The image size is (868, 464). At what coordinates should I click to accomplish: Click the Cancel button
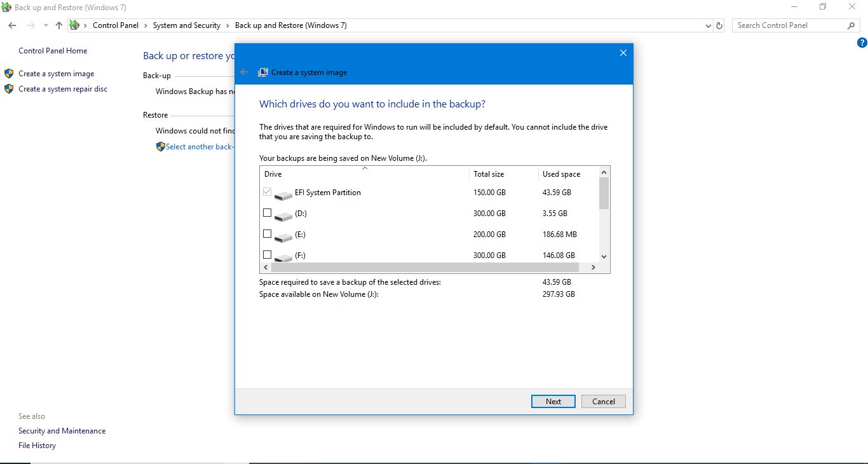[604, 402]
